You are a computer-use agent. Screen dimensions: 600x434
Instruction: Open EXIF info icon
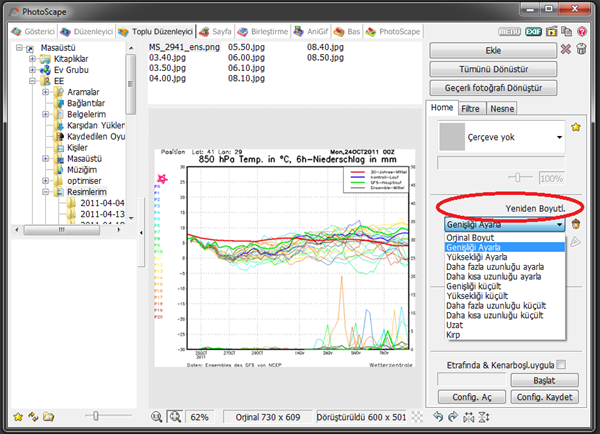pyautogui.click(x=534, y=33)
